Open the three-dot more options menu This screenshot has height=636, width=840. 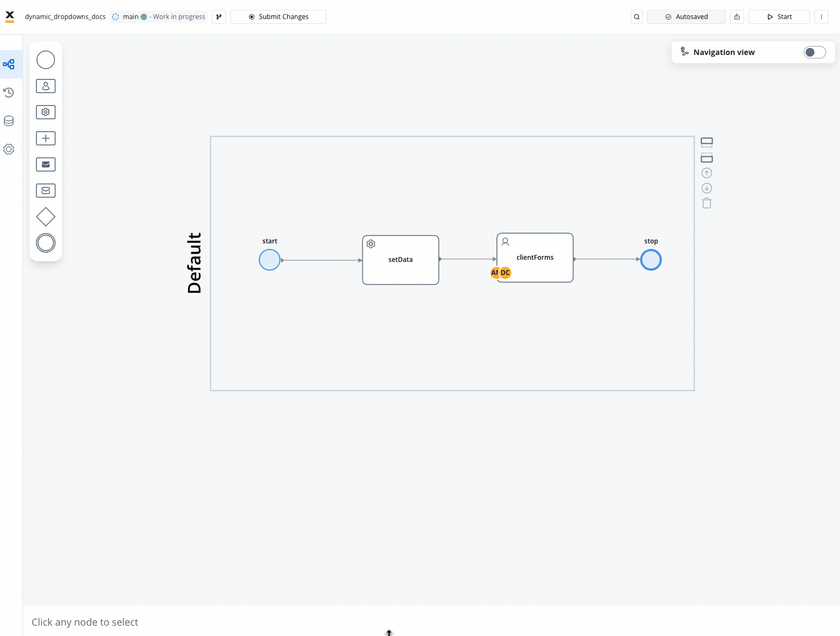click(821, 17)
